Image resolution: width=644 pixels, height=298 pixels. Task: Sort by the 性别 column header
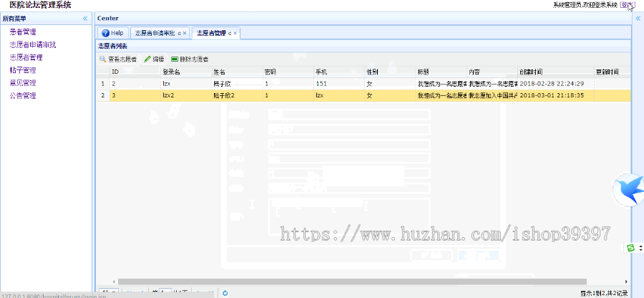coord(389,72)
